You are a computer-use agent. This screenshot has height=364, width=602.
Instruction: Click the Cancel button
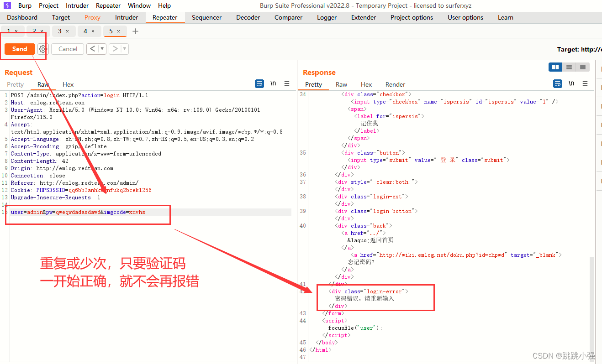[68, 49]
